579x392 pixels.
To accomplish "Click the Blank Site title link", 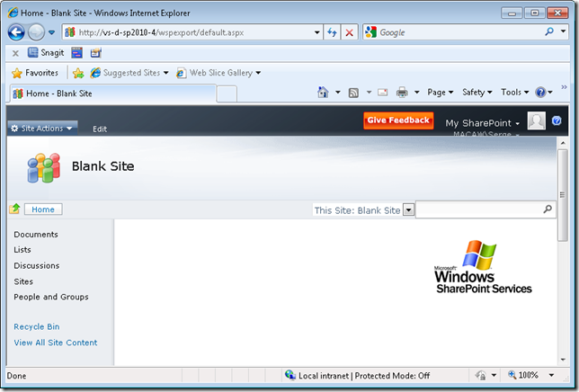I will click(103, 166).
